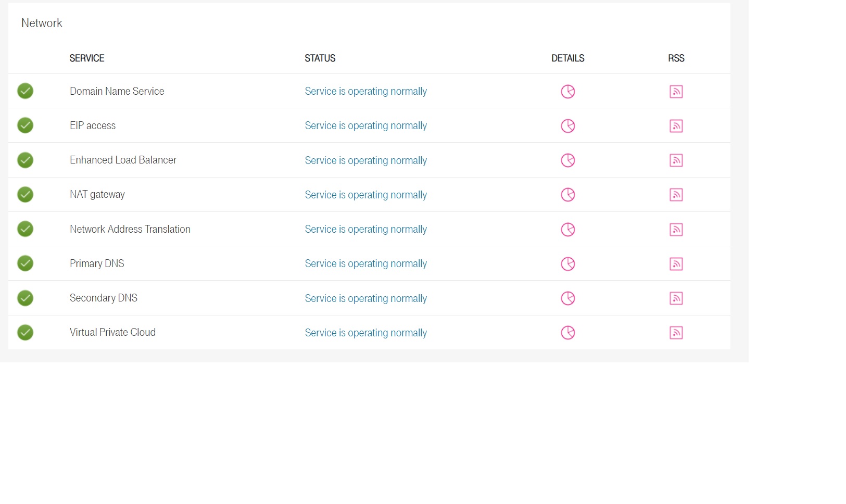The width and height of the screenshot is (846, 504).
Task: Open status link for Domain Name Service
Action: click(x=366, y=91)
